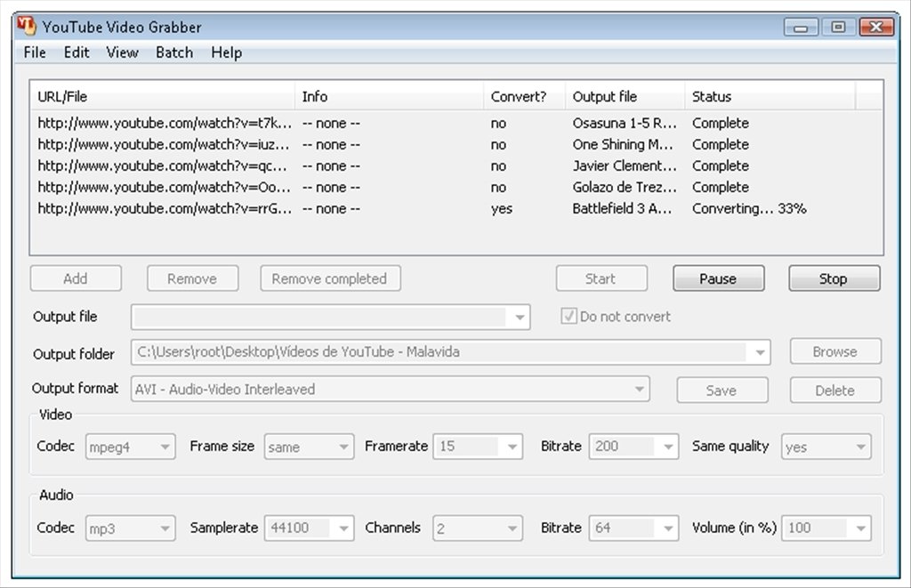
Task: Open the View menu
Action: [x=123, y=52]
